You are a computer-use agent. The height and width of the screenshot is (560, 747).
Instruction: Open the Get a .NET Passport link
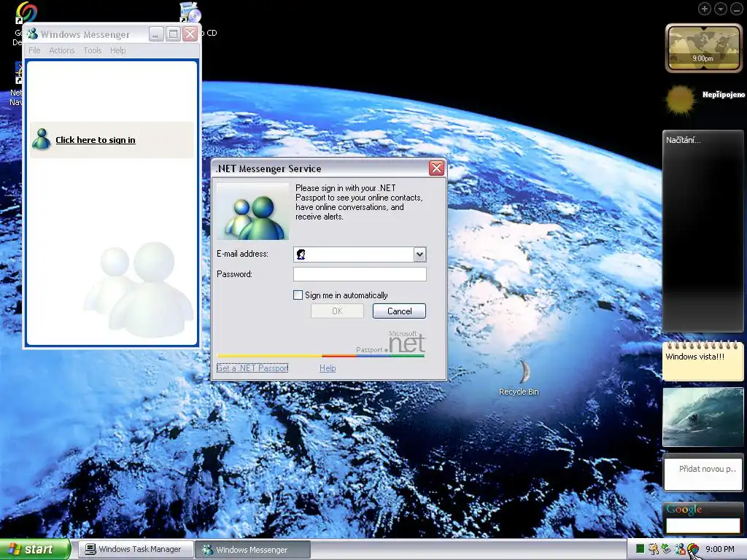pos(252,368)
